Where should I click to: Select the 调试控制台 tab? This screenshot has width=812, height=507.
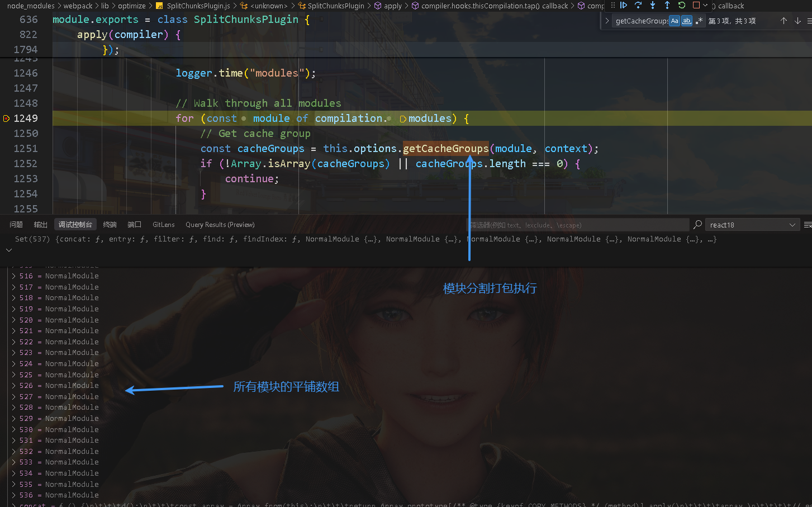tap(75, 225)
